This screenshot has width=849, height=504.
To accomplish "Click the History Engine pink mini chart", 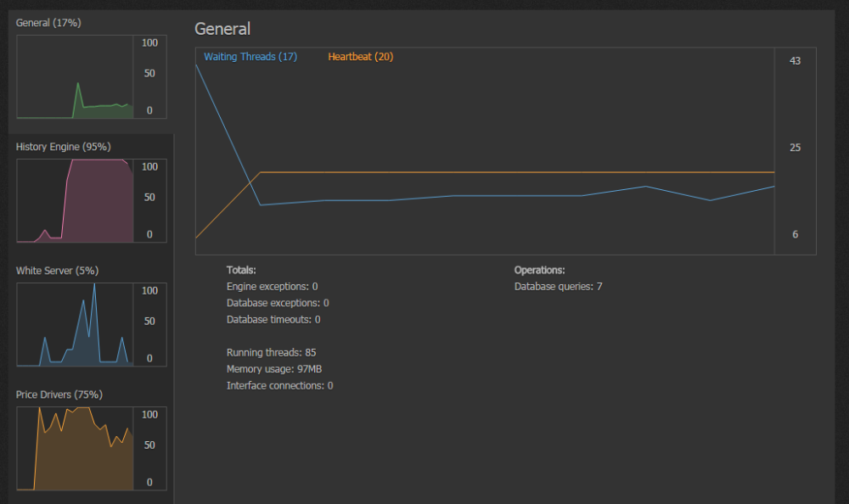I will click(x=75, y=201).
